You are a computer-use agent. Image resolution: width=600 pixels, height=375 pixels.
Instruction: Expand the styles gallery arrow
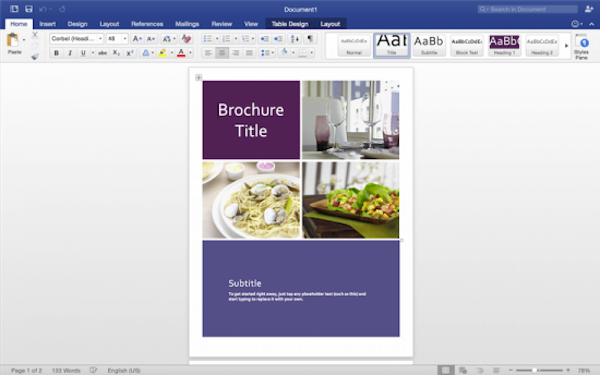(566, 46)
